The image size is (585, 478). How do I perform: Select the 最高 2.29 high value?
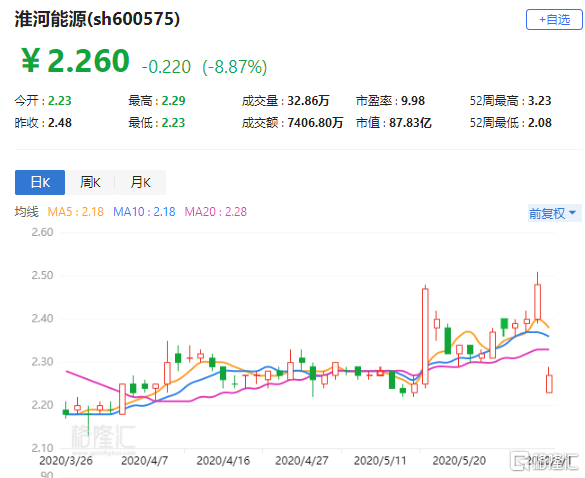click(157, 101)
